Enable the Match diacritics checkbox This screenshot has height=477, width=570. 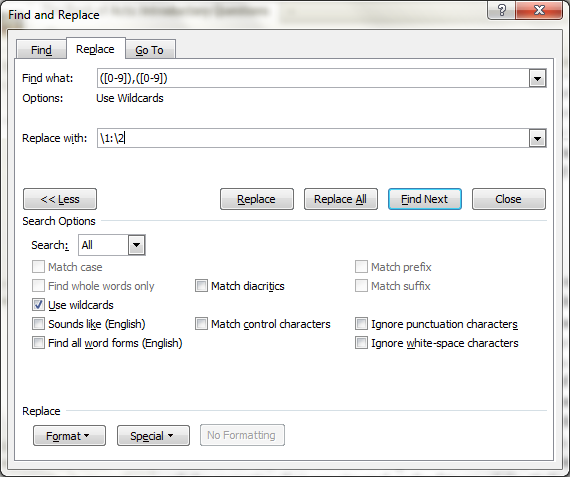[201, 286]
